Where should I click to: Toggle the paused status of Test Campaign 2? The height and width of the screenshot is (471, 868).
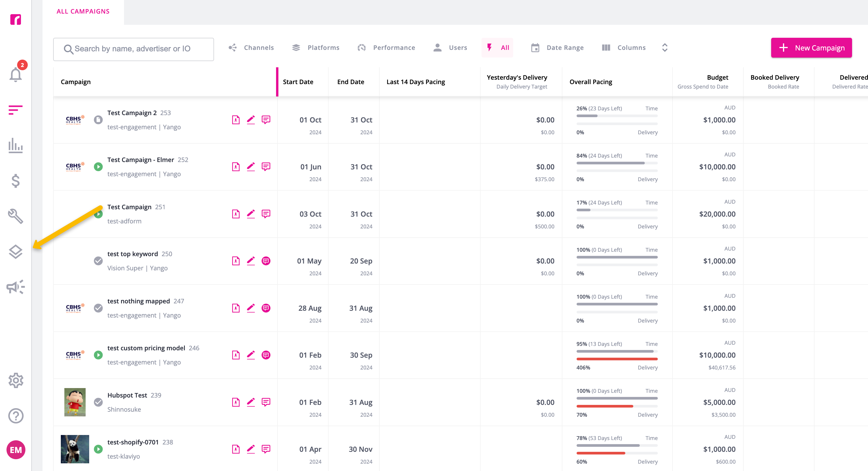click(98, 120)
